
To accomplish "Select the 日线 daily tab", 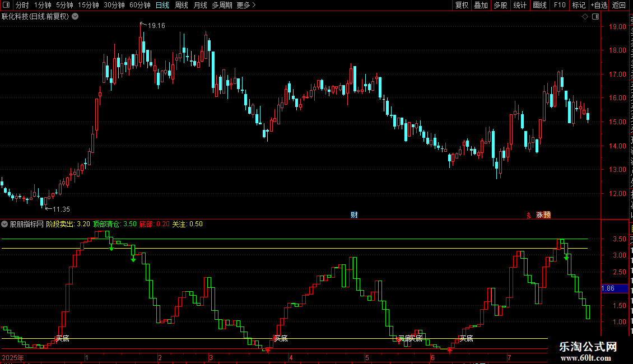I will tap(162, 5).
